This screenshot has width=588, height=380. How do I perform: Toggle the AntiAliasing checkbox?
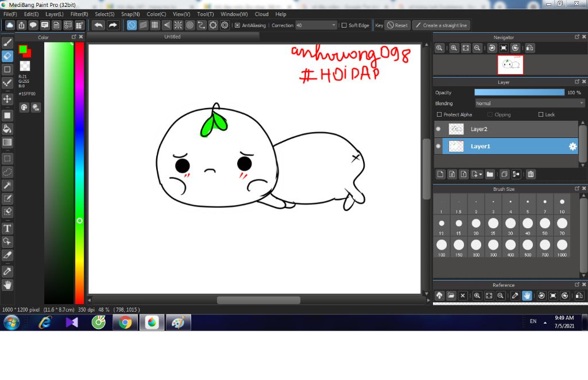point(237,25)
